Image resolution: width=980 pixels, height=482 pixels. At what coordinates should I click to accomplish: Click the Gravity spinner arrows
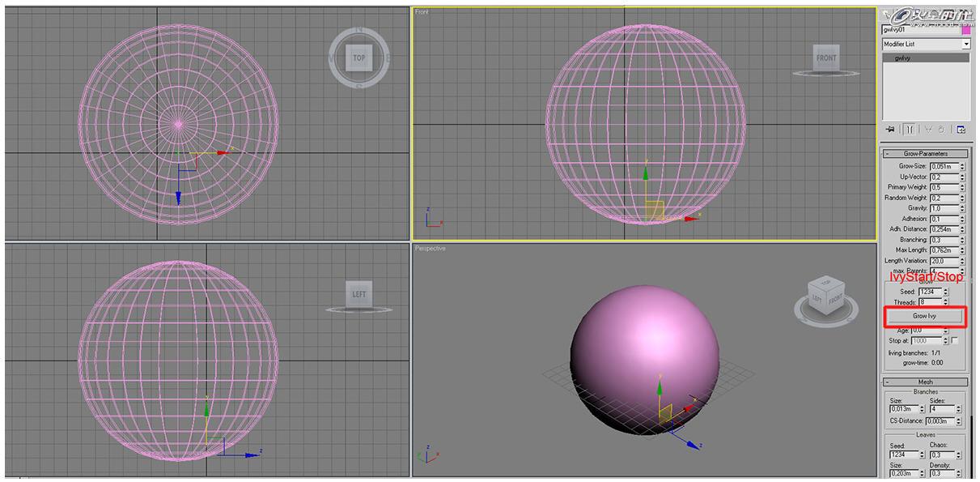pyautogui.click(x=962, y=208)
